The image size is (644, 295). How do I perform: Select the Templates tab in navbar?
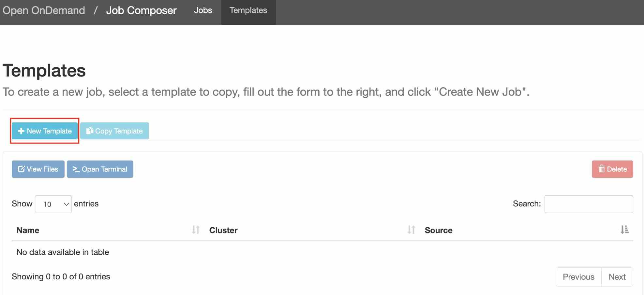[248, 10]
